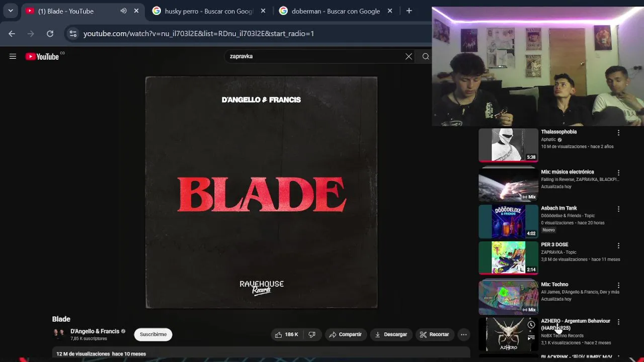Close the Blade YouTube tab
Image resolution: width=644 pixels, height=362 pixels.
[x=136, y=11]
